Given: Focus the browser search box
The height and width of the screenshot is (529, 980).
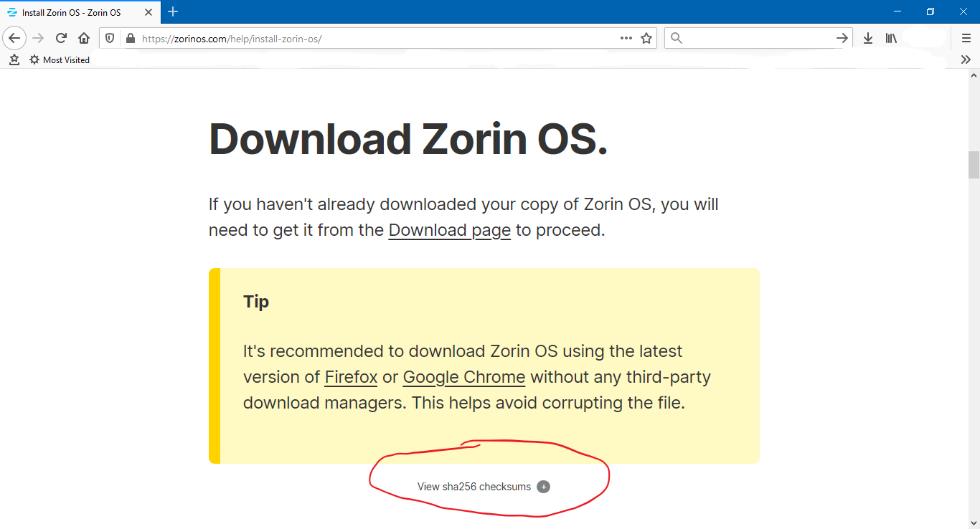Looking at the screenshot, I should (x=758, y=38).
